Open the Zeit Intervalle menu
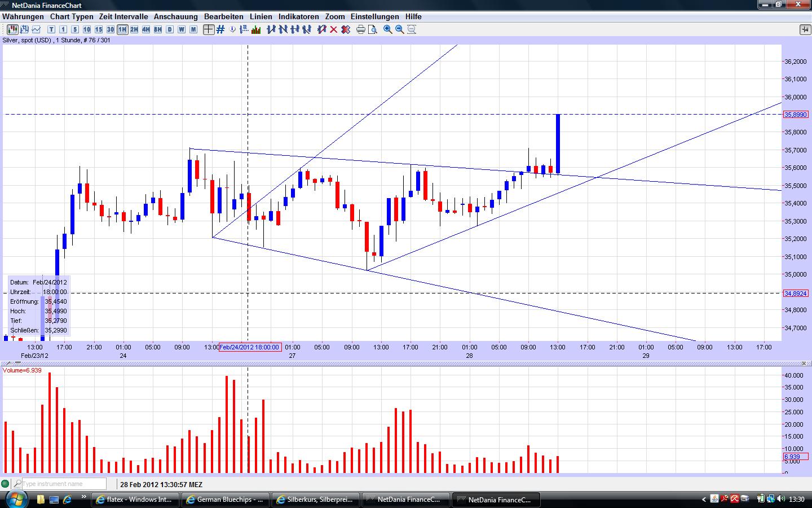 coord(123,17)
